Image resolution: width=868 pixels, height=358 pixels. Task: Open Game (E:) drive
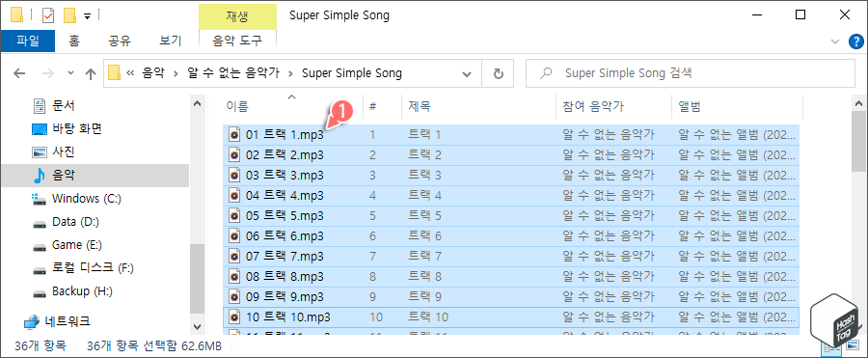click(77, 245)
